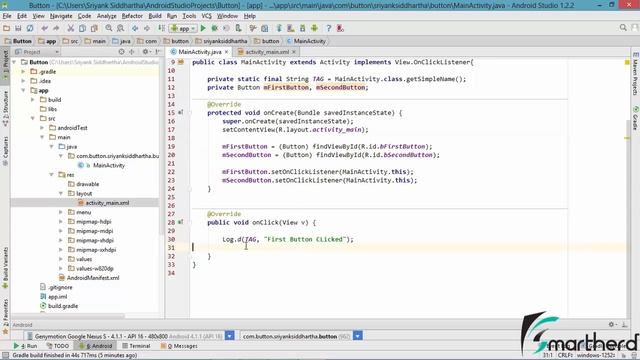Click the Make Project icon
The width and height of the screenshot is (640, 360).
click(161, 28)
